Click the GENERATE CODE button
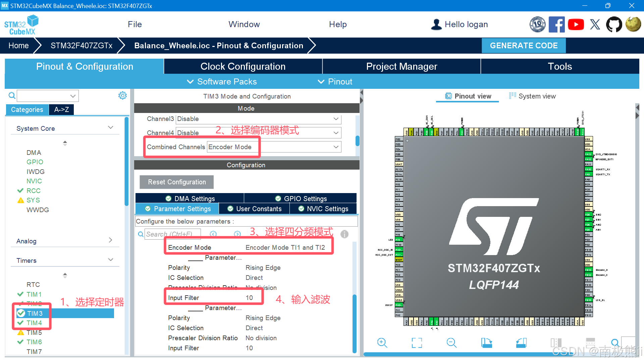The width and height of the screenshot is (644, 362). (524, 46)
